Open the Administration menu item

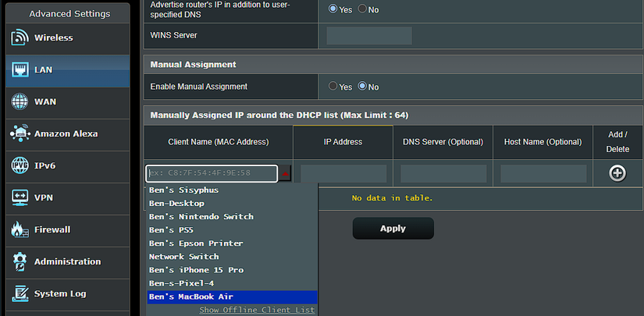click(x=68, y=262)
